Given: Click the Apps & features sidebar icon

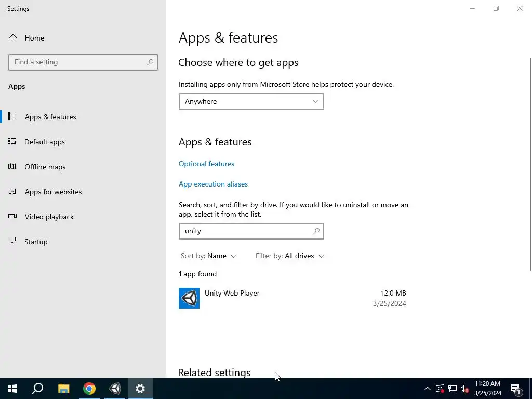Looking at the screenshot, I should point(12,117).
